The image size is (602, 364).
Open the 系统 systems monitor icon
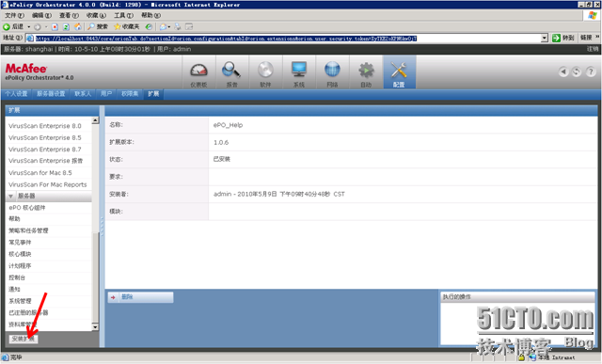pyautogui.click(x=299, y=73)
